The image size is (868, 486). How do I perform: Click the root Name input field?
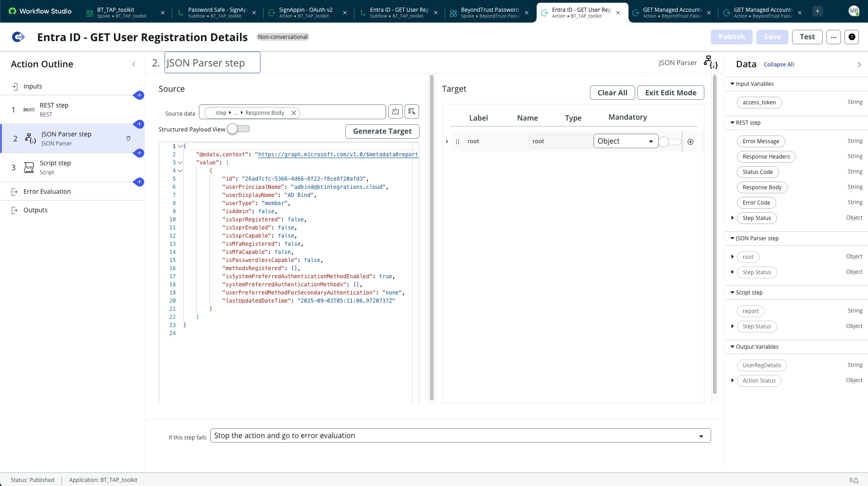pos(561,141)
